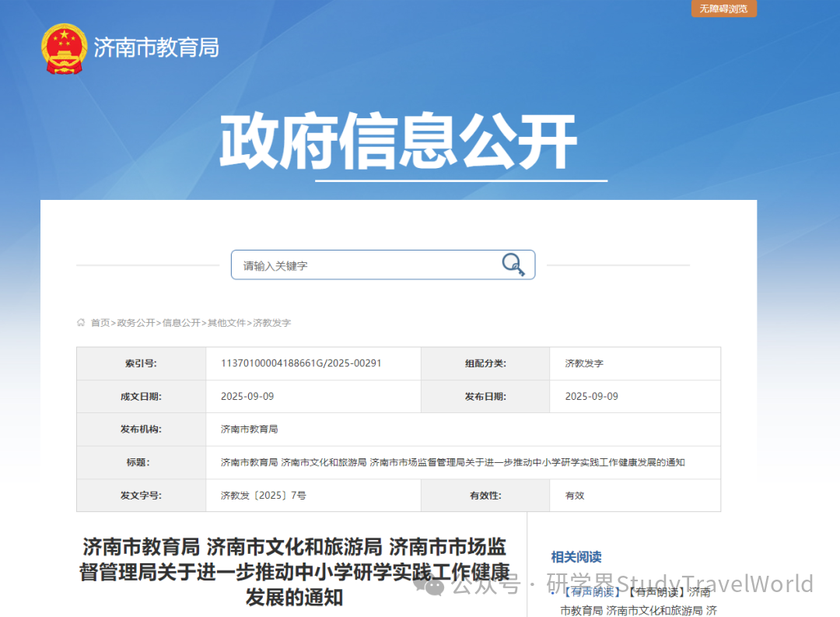Click the document number 济教发〔2025〕7号
This screenshot has width=840, height=617.
(x=264, y=496)
